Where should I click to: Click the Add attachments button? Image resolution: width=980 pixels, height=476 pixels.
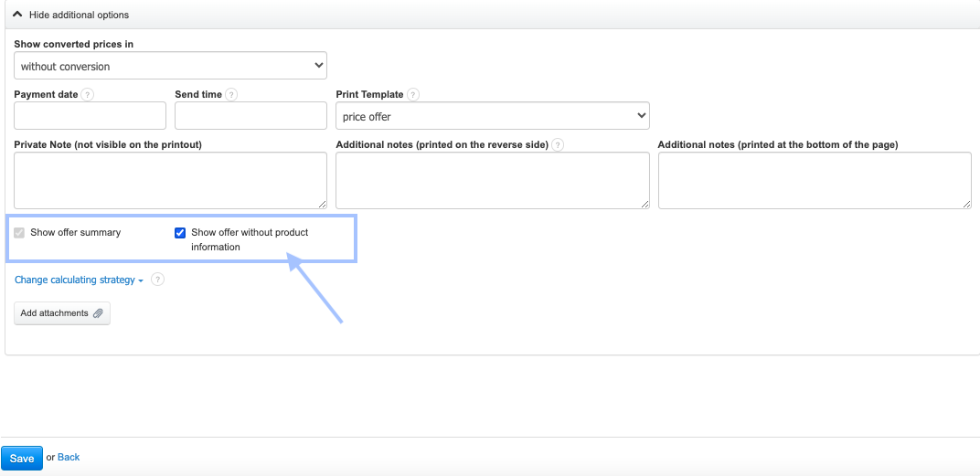click(62, 313)
